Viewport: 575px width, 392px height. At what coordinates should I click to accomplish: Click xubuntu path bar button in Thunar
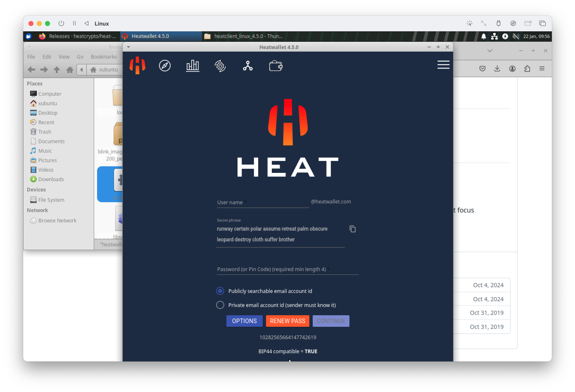(105, 70)
